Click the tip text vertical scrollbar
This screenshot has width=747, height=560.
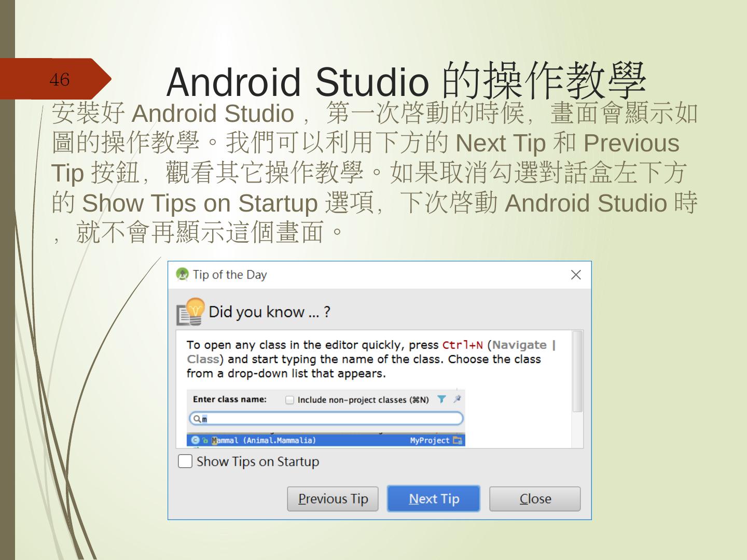coord(577,371)
